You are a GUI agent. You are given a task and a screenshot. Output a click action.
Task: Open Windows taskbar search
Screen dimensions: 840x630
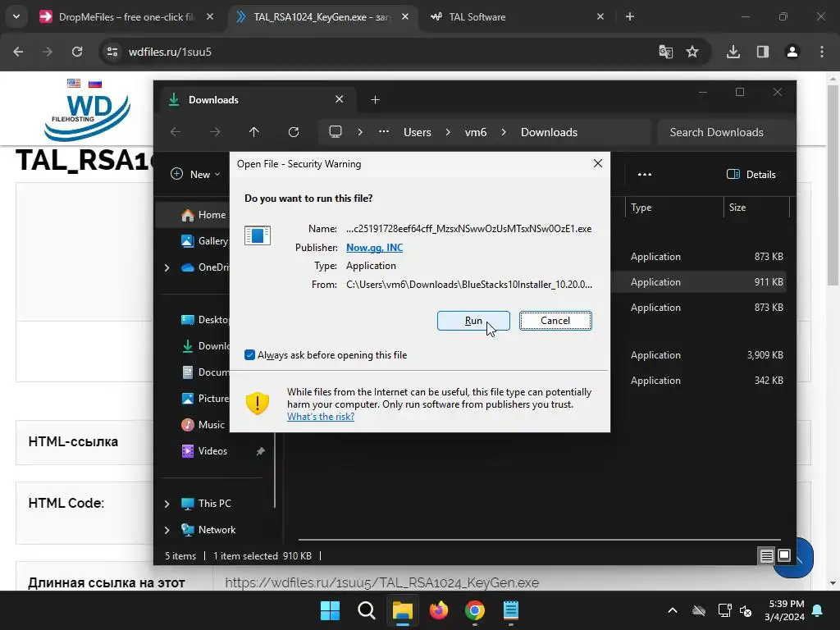point(367,610)
